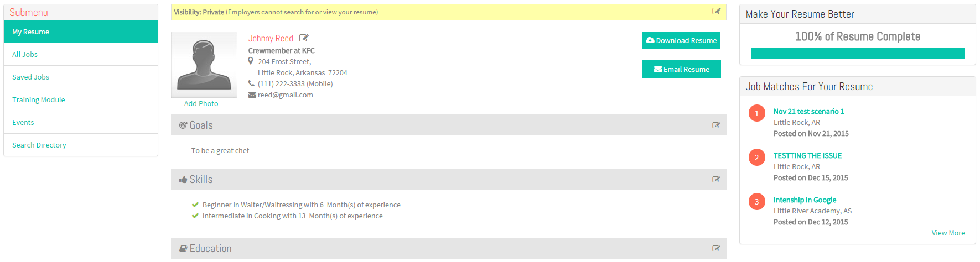Image resolution: width=980 pixels, height=262 pixels.
Task: Open All Jobs in the submenu
Action: (81, 54)
